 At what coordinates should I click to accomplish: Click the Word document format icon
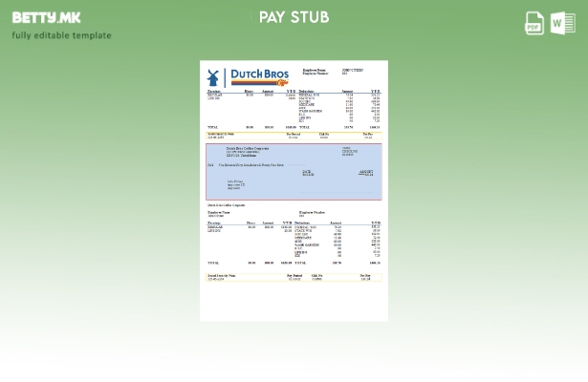coord(562,23)
